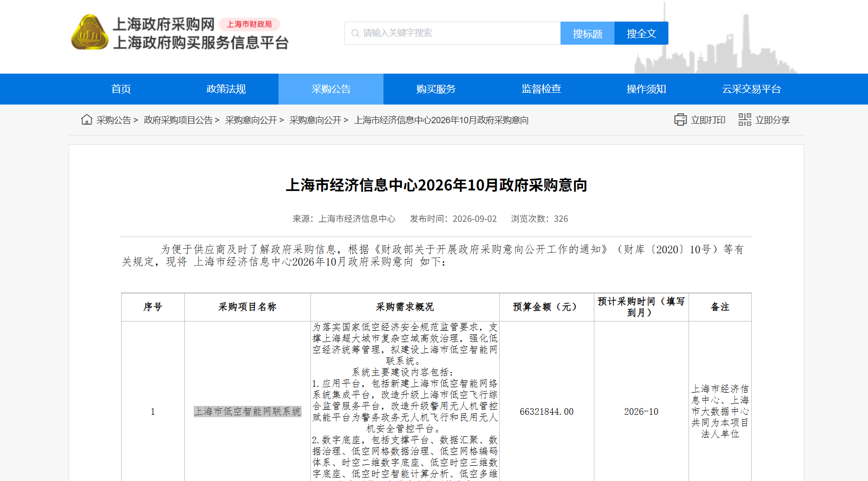Open the 监督检查 navigation tab
The width and height of the screenshot is (868, 481).
pos(541,89)
